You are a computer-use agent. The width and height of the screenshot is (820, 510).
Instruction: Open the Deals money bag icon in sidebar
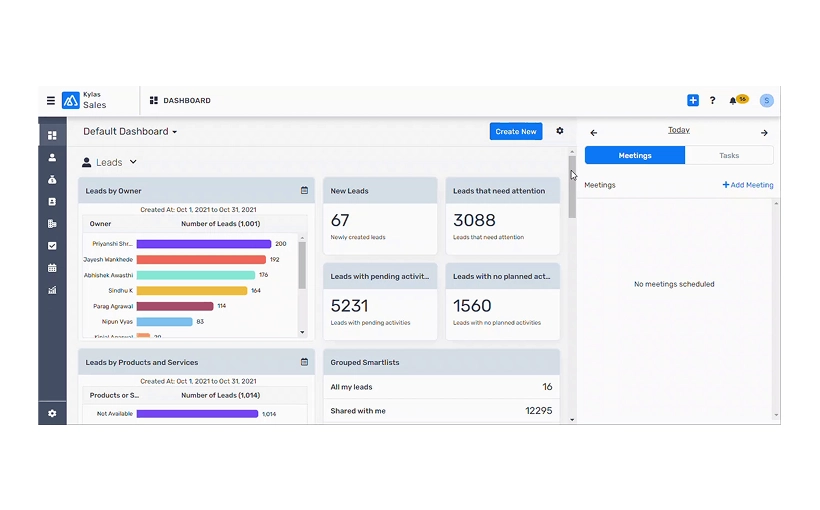[52, 180]
